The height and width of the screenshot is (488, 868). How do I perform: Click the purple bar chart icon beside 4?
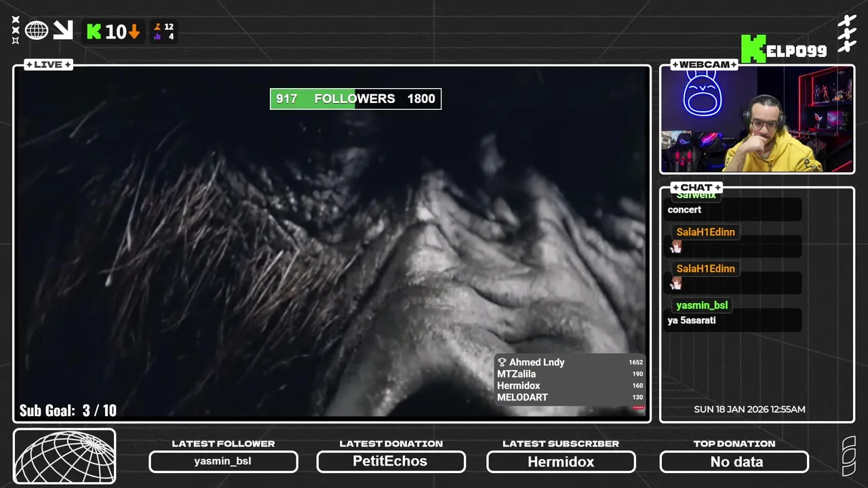click(x=157, y=37)
